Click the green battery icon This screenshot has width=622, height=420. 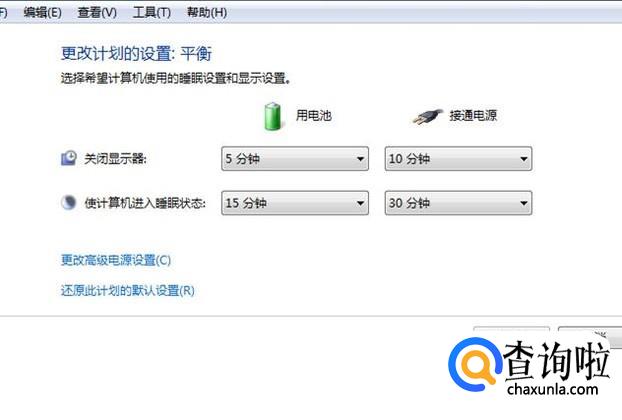pos(273,116)
